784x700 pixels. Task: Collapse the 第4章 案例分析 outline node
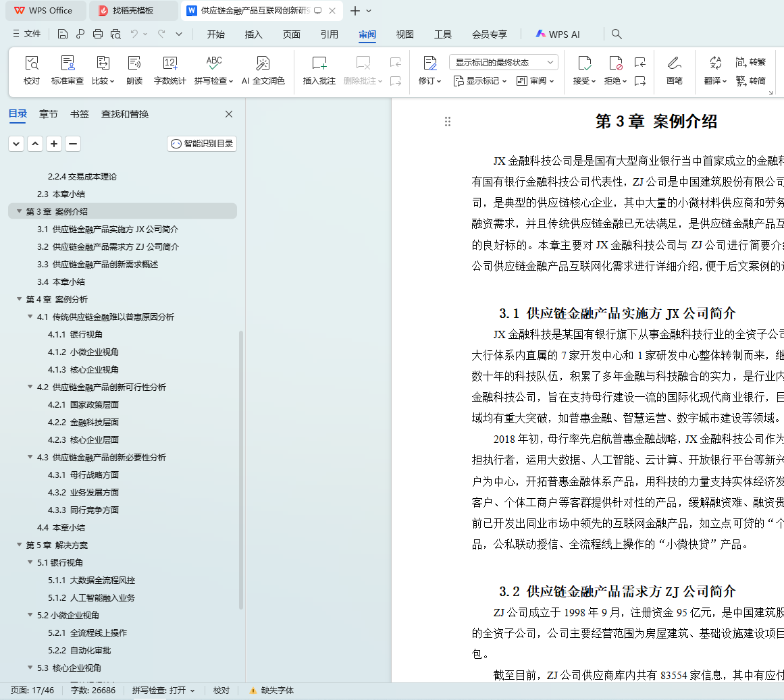pyautogui.click(x=19, y=299)
